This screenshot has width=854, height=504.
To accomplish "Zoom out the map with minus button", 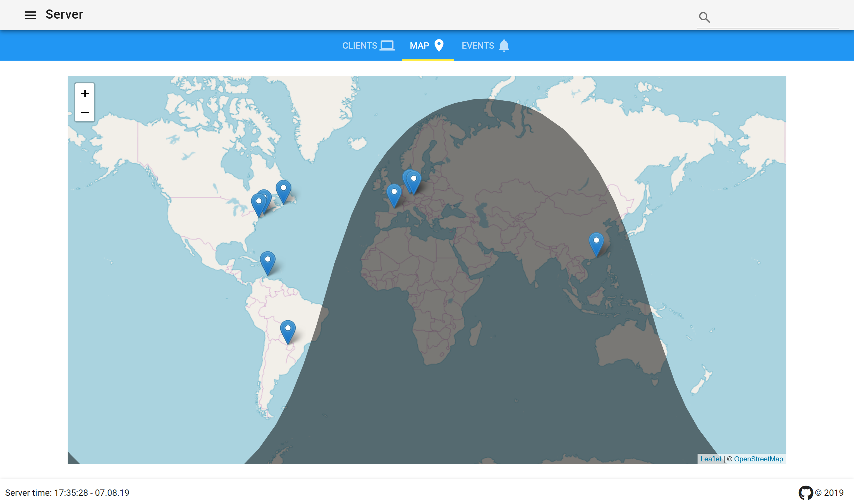I will point(85,112).
